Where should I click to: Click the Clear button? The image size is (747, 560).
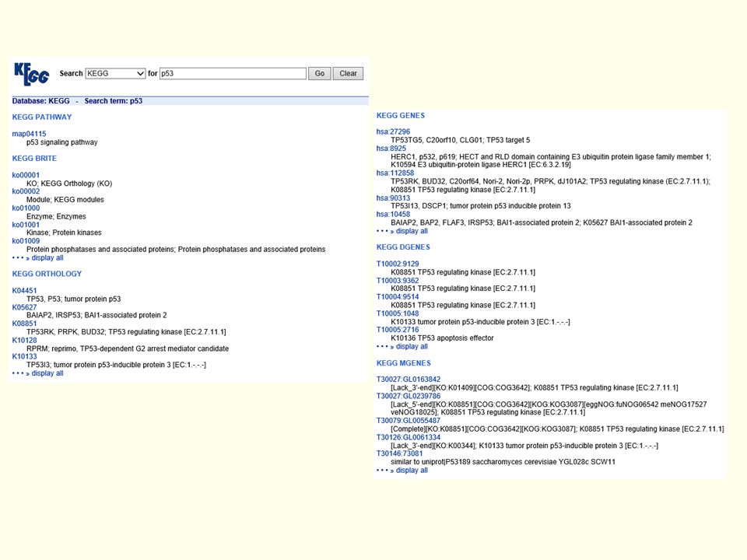click(x=348, y=73)
